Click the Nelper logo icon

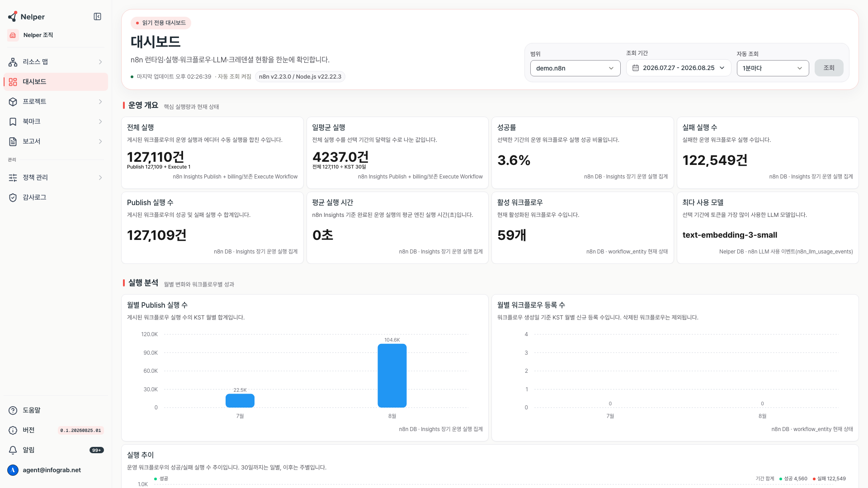tap(13, 17)
